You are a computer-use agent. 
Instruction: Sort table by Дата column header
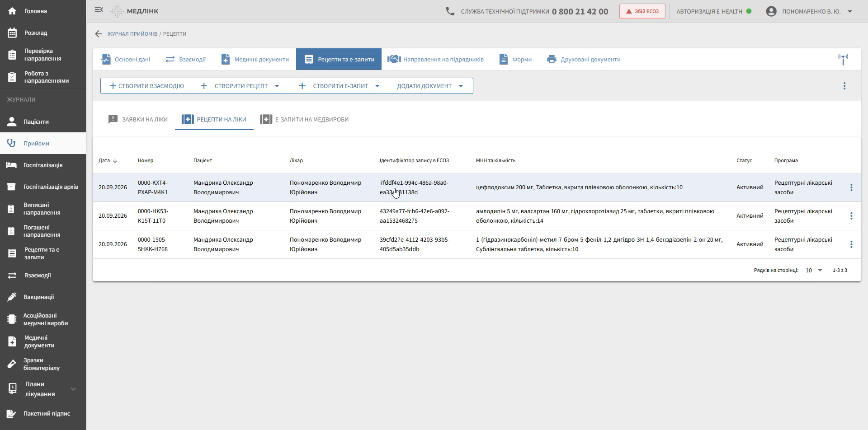pos(108,160)
